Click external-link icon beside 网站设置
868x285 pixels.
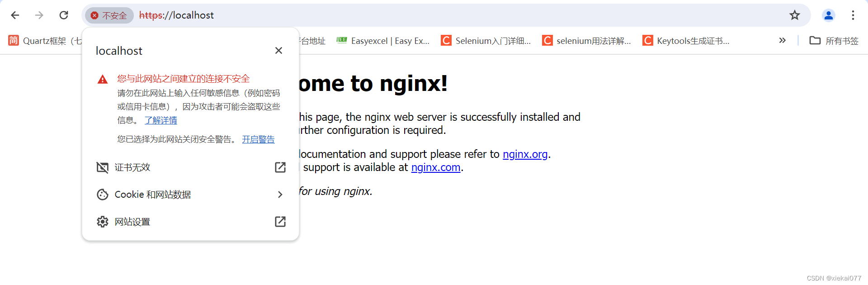click(280, 222)
